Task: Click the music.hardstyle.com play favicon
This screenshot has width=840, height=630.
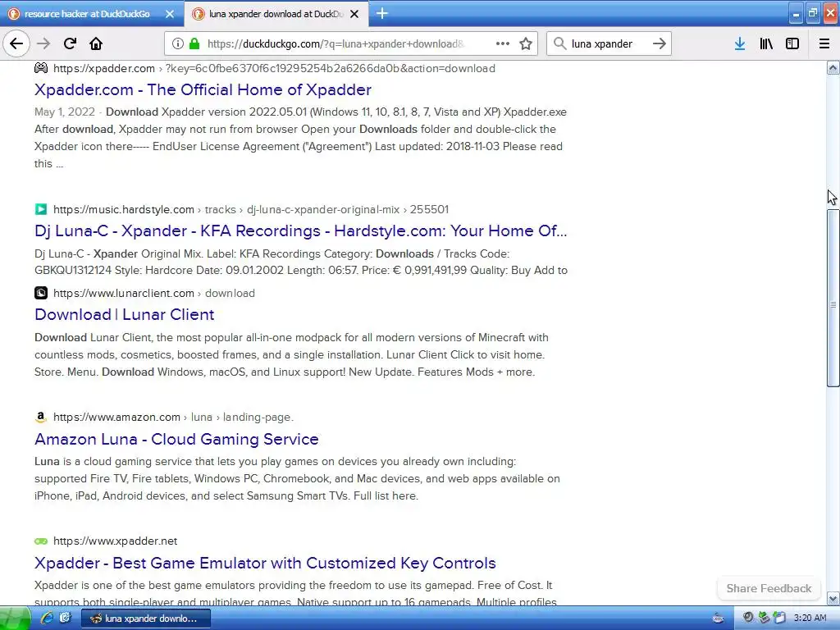Action: pyautogui.click(x=41, y=209)
